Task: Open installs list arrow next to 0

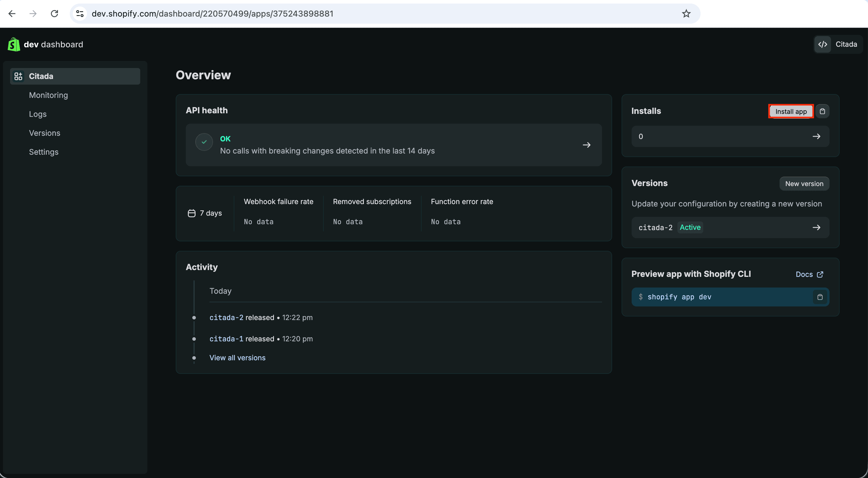Action: (816, 136)
